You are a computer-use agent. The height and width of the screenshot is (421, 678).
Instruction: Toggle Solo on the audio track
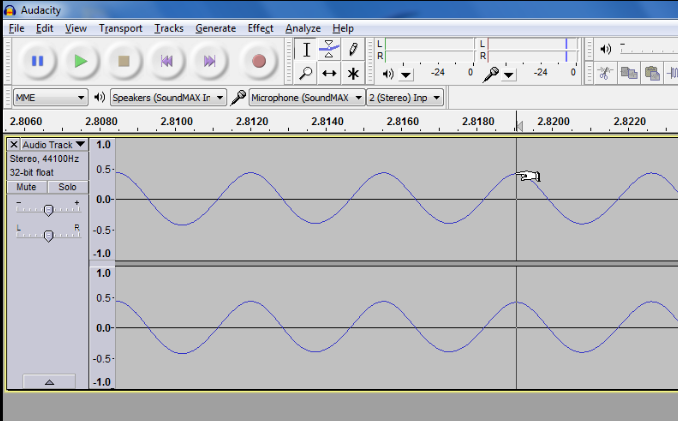pyautogui.click(x=66, y=187)
